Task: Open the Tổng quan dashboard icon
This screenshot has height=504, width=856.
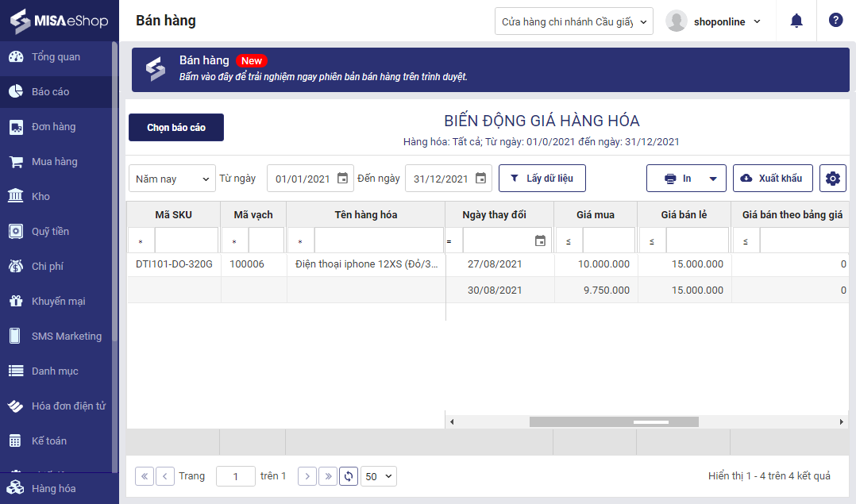Action: click(x=16, y=56)
